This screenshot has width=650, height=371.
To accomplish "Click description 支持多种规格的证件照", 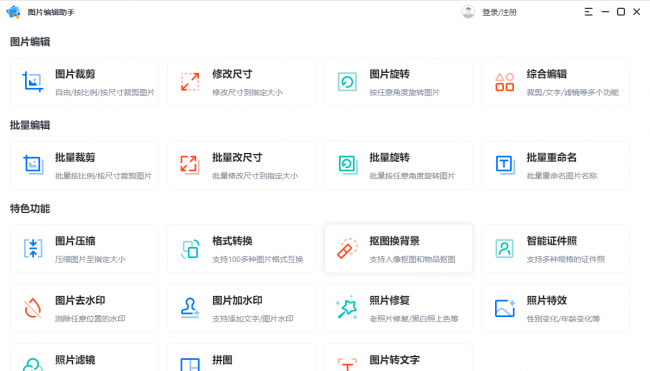I will pyautogui.click(x=565, y=259).
